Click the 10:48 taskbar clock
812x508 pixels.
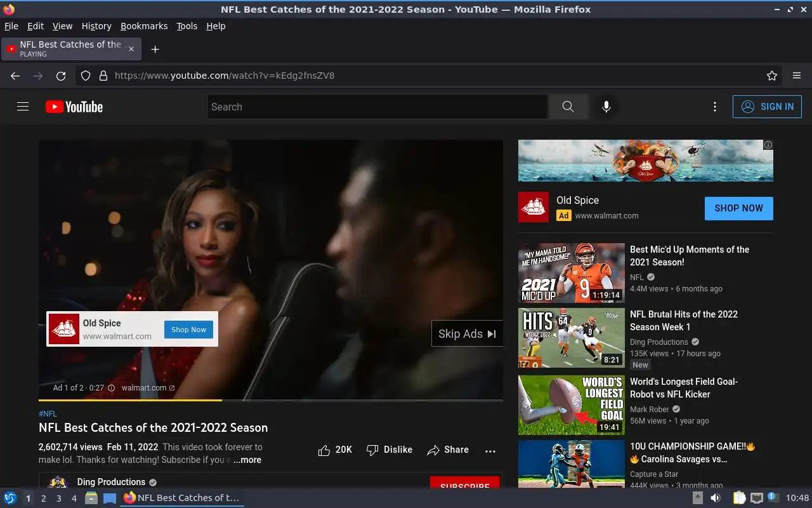[797, 498]
